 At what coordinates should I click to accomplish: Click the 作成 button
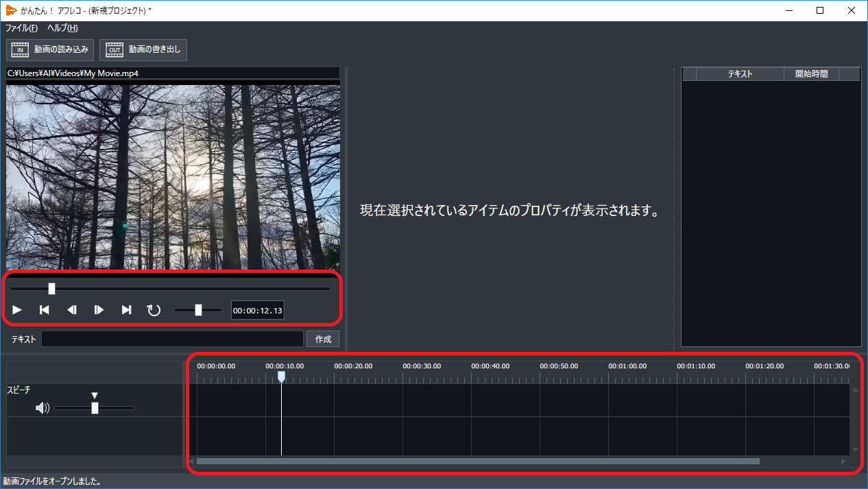coord(323,339)
